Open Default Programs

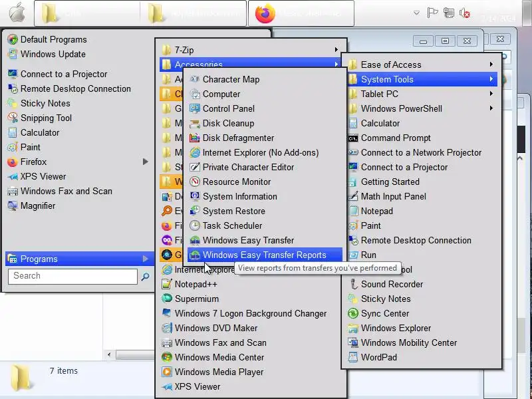(78, 39)
